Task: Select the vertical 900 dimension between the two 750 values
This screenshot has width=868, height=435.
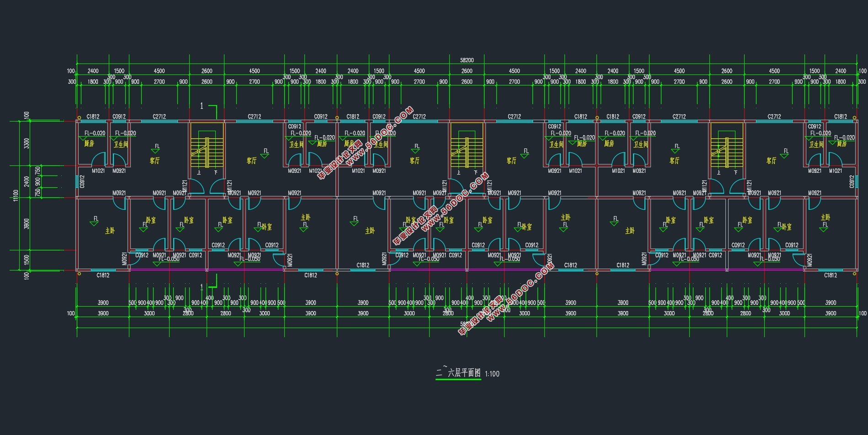Action: pyautogui.click(x=37, y=181)
